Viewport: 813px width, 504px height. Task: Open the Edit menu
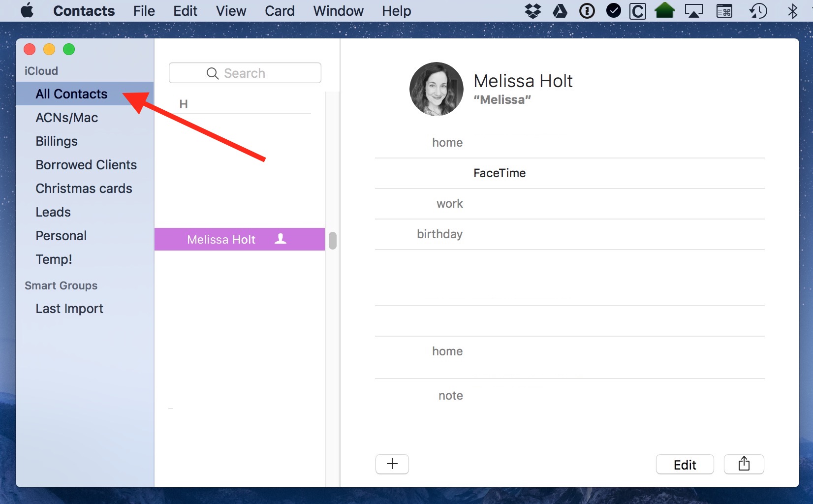coord(185,11)
